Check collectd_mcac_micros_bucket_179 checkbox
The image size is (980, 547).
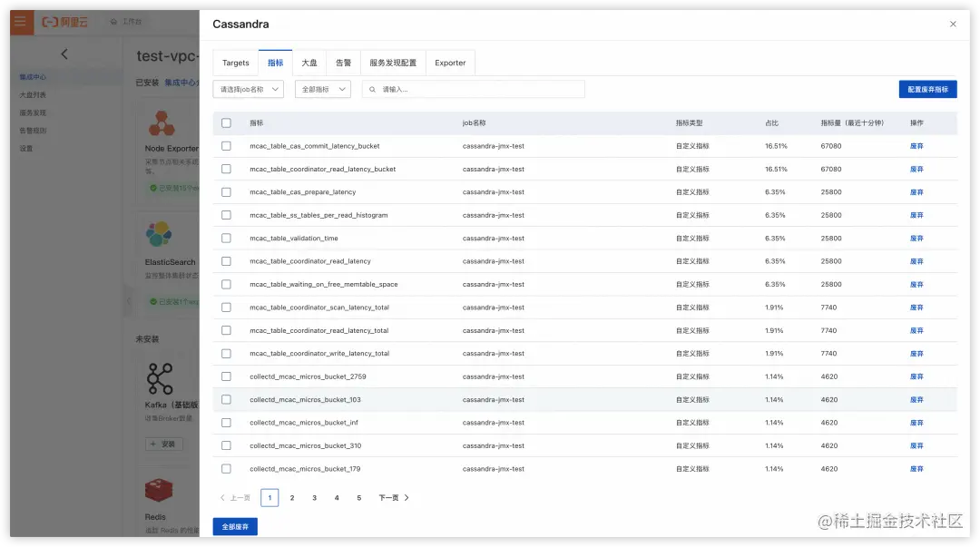tap(226, 469)
